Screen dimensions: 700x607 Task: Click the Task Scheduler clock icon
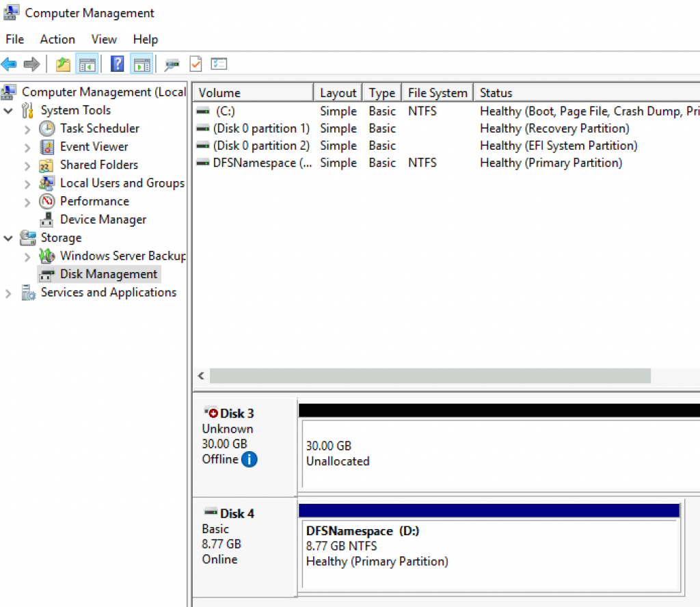pos(47,129)
